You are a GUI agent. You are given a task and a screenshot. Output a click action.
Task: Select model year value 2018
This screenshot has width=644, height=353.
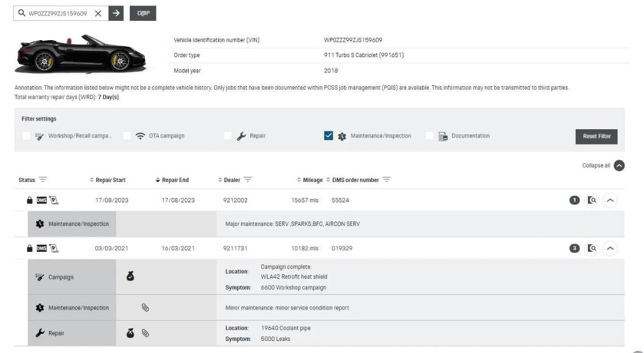tap(331, 70)
